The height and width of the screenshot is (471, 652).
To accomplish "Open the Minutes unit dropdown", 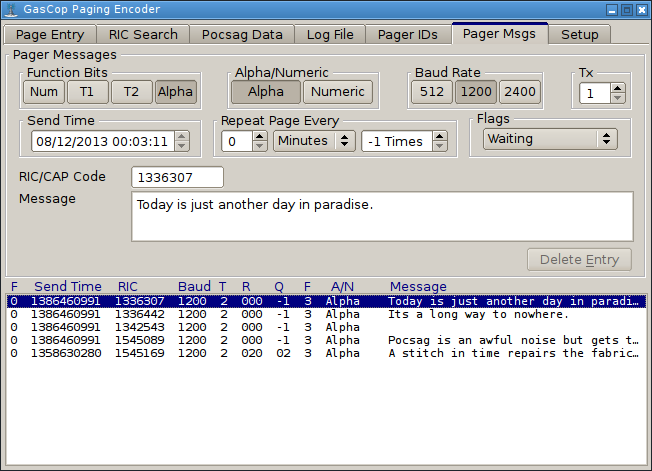I will (314, 141).
